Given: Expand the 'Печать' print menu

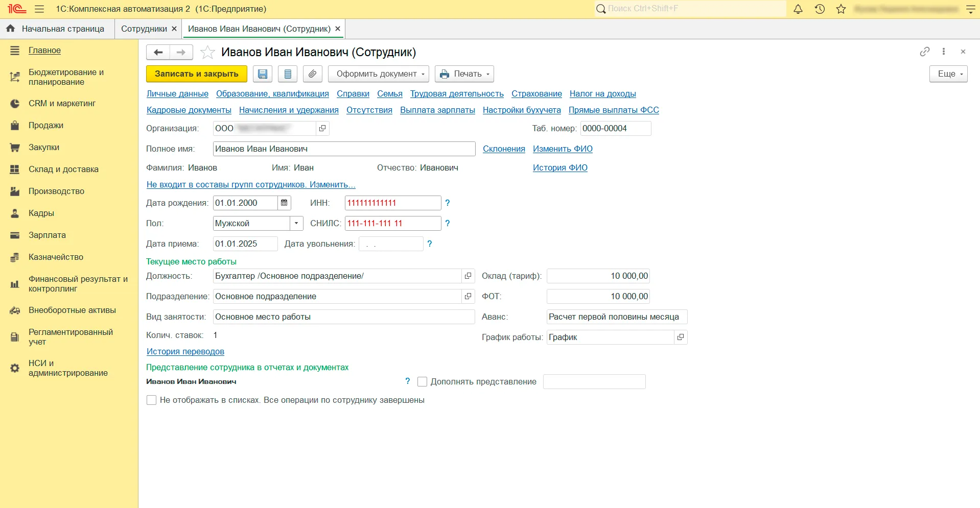Looking at the screenshot, I should coord(464,74).
